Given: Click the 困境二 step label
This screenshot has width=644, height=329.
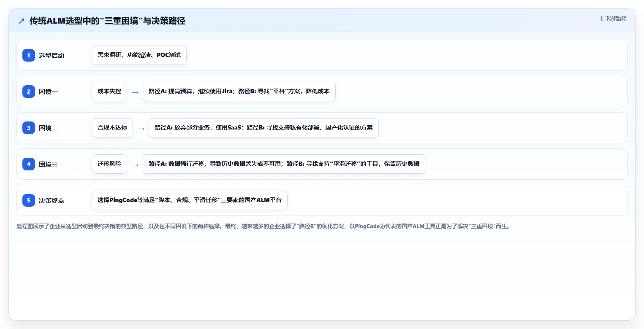Looking at the screenshot, I should 49,128.
